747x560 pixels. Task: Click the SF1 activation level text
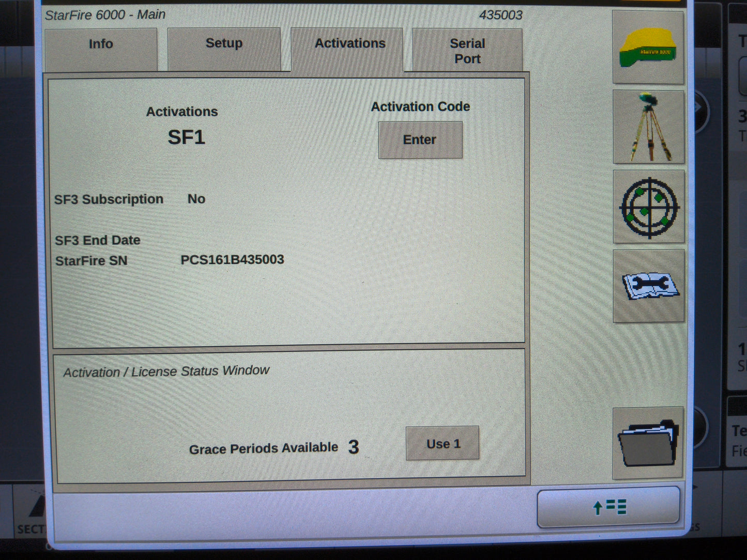pyautogui.click(x=187, y=137)
